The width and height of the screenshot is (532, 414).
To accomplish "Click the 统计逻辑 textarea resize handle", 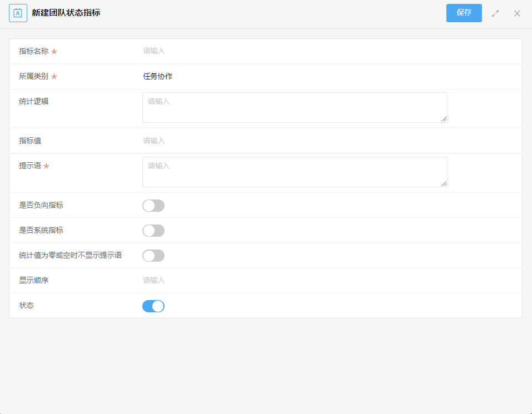I will click(444, 119).
